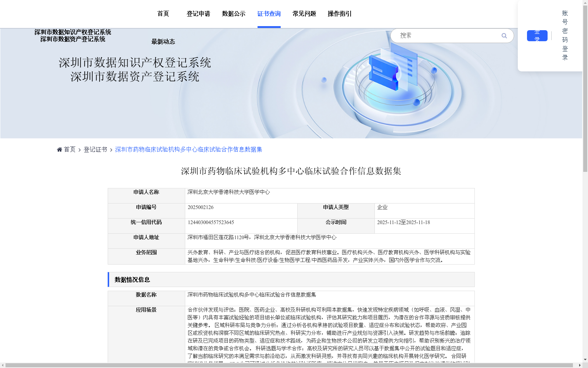Click the 深圳市数据知识产权登记系统 logo text

coord(73,32)
